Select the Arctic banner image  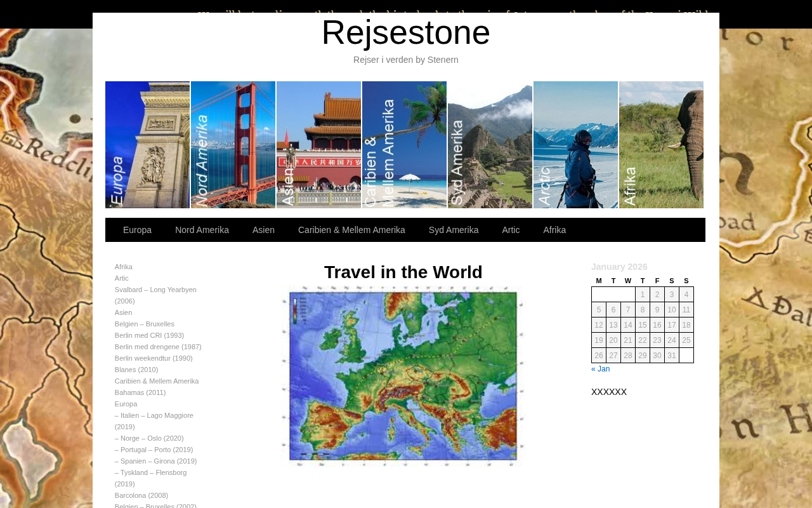point(575,145)
